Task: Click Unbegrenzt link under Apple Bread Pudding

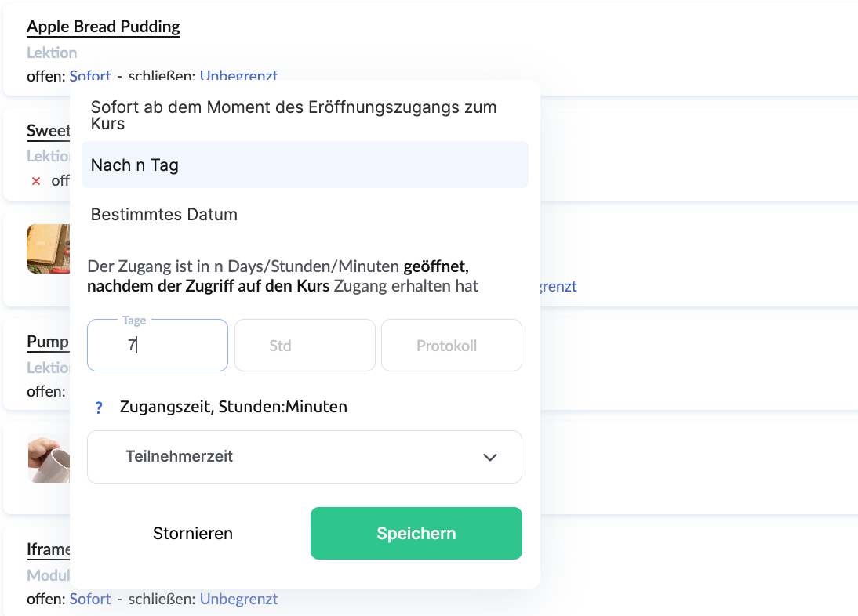Action: [238, 75]
